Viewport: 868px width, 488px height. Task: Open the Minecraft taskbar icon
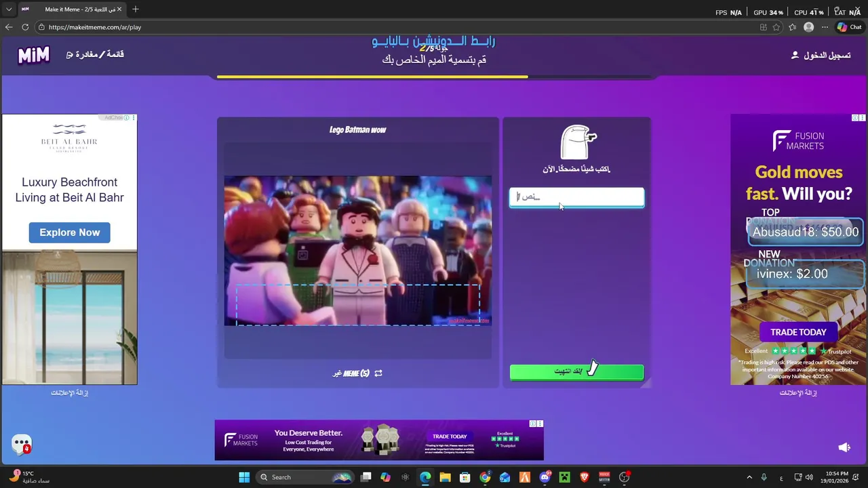pos(564,477)
